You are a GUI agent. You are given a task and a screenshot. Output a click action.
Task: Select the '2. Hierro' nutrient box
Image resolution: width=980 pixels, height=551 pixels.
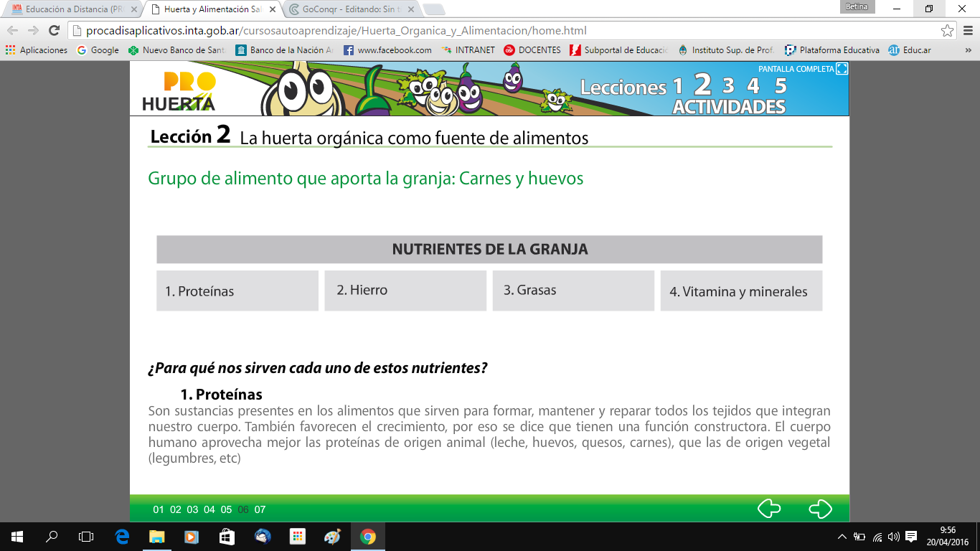click(x=405, y=291)
